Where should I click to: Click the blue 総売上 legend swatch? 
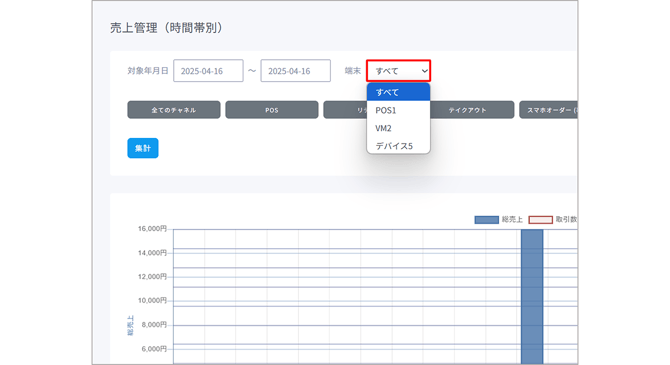tap(487, 220)
